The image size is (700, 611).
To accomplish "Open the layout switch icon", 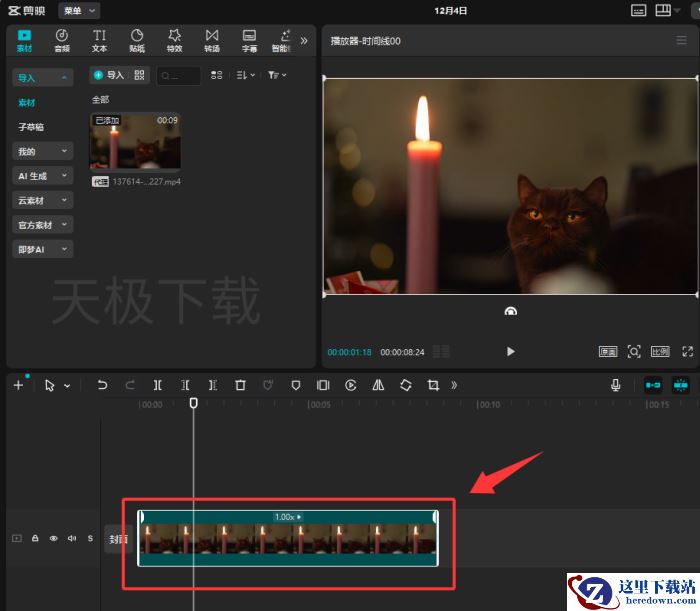I will (663, 10).
